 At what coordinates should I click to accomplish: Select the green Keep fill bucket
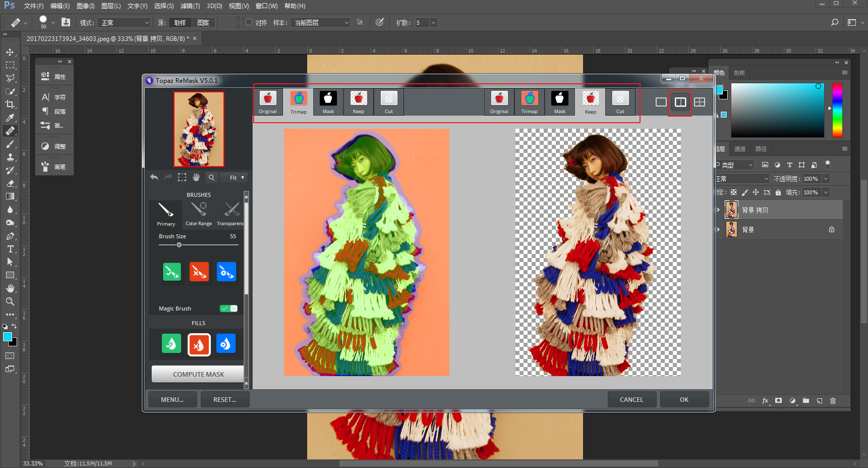(171, 344)
